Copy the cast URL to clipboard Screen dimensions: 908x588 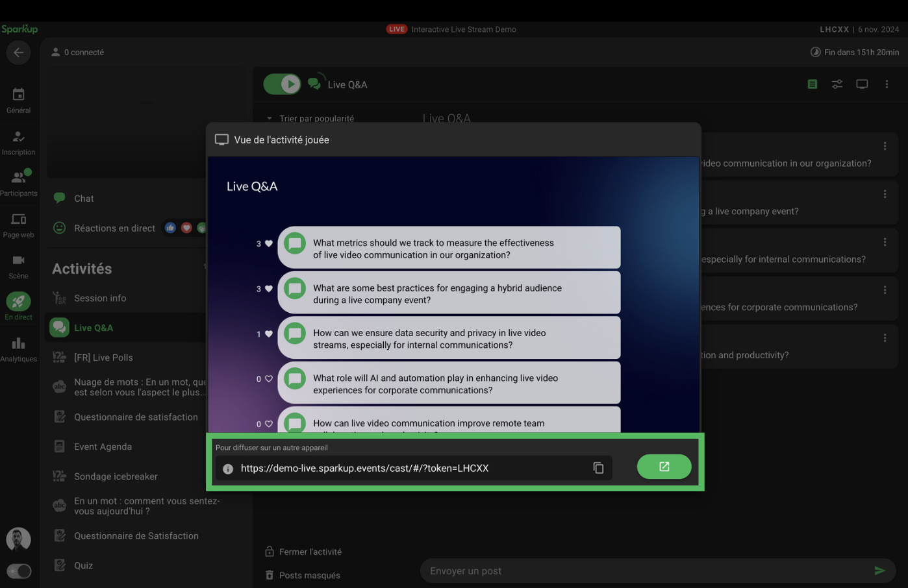[598, 468]
